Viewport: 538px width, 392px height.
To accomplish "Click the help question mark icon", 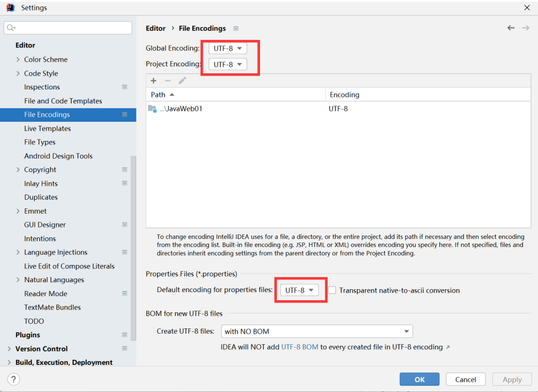I will (x=13, y=379).
